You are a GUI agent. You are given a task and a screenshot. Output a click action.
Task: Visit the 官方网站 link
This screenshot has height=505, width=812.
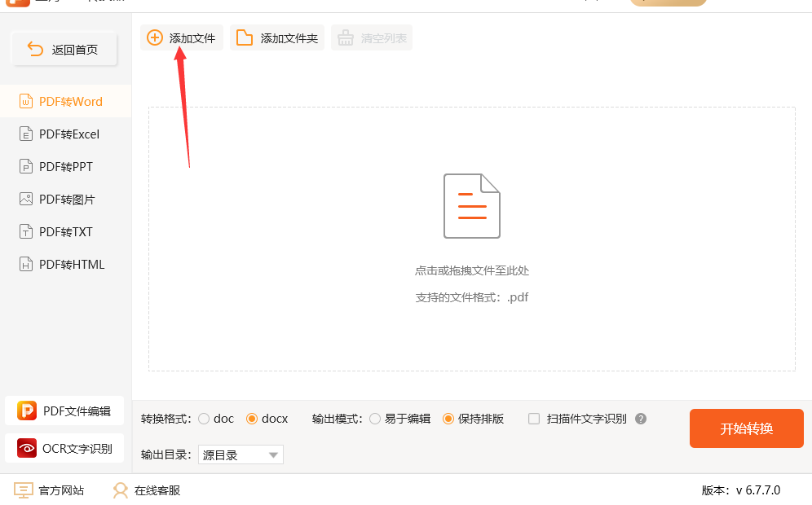click(49, 490)
